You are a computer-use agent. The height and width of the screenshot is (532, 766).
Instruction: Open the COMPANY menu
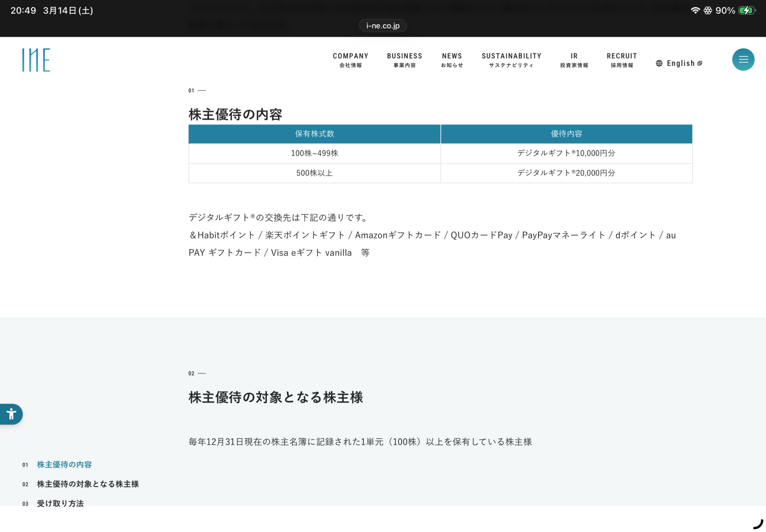[350, 60]
